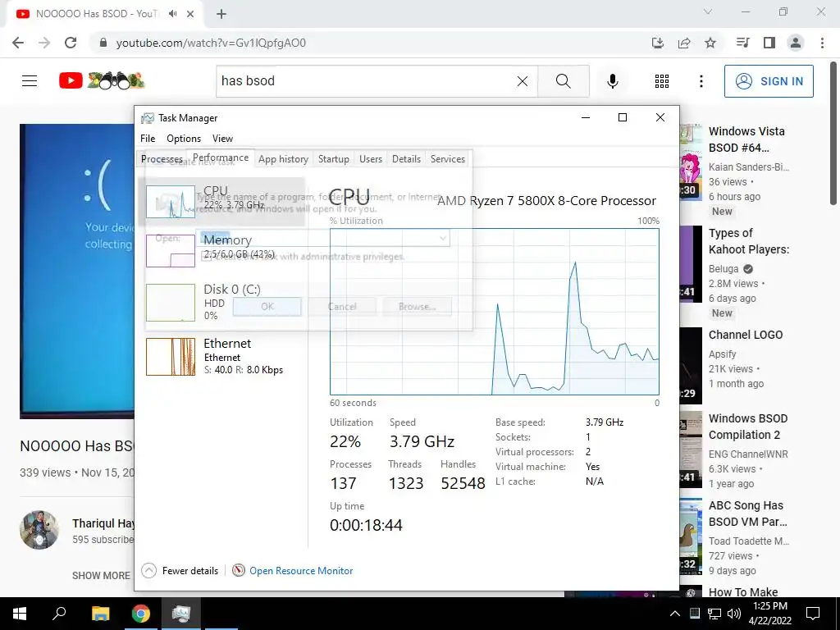Open Chrome media control icon
This screenshot has width=840, height=630.
[742, 43]
